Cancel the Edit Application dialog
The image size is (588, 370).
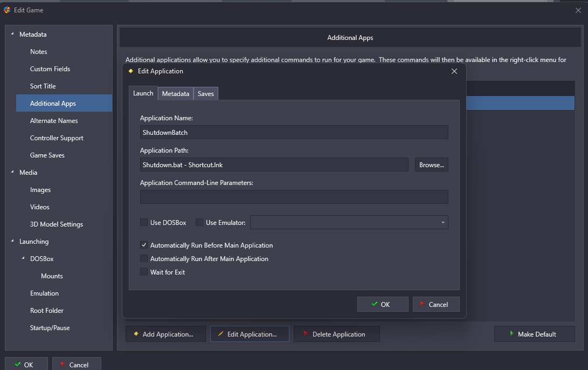(x=436, y=304)
